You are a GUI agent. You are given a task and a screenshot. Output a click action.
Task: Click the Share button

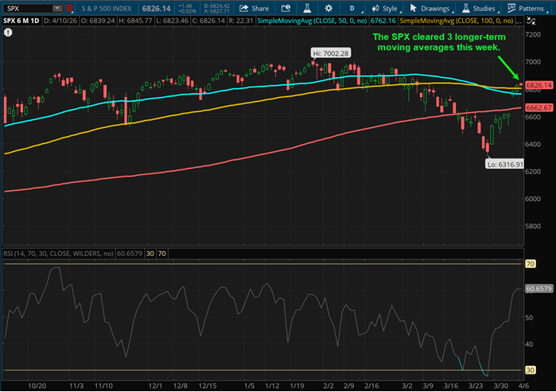254,9
